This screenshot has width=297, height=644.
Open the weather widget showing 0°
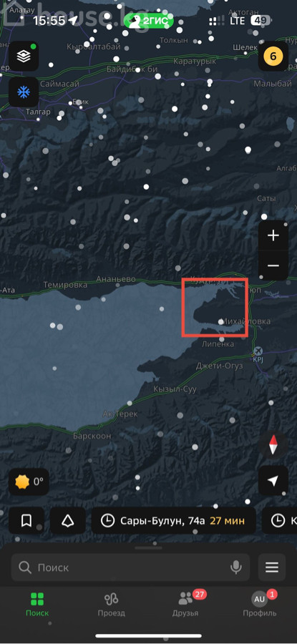[x=29, y=482]
